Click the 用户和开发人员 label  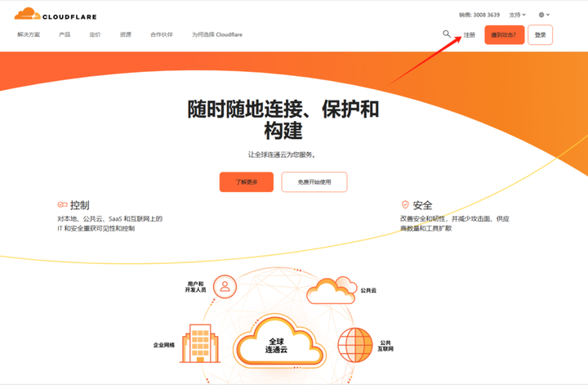click(x=195, y=287)
